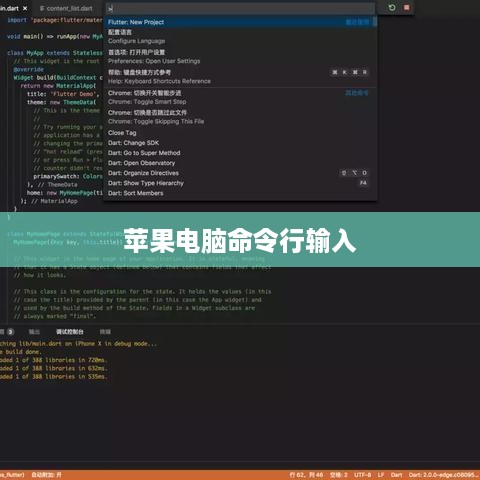
Task: Click the problems count badge 3
Action: (10, 332)
